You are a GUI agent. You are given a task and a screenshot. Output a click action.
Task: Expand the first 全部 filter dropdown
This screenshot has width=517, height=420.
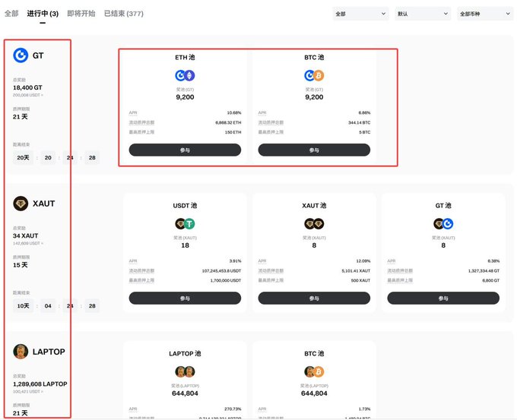360,14
